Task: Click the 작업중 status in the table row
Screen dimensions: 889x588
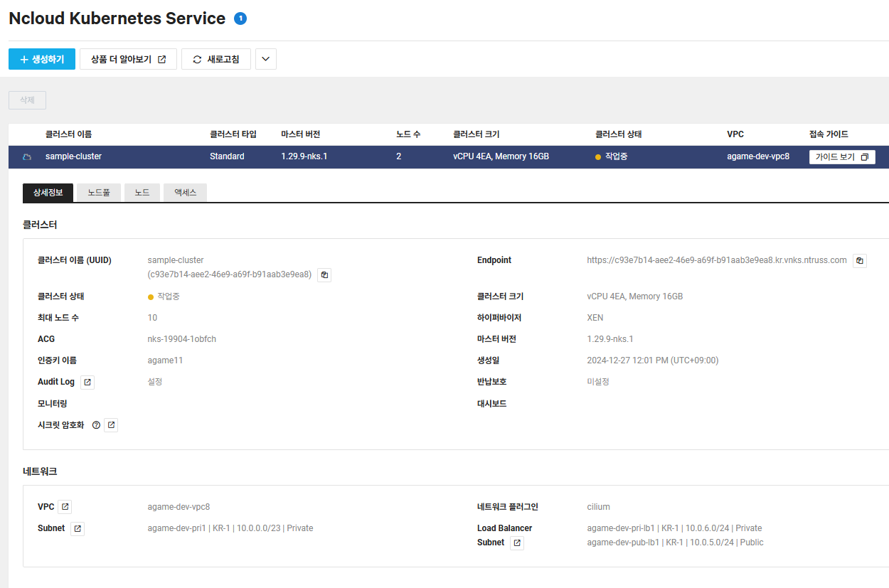Action: [x=612, y=156]
